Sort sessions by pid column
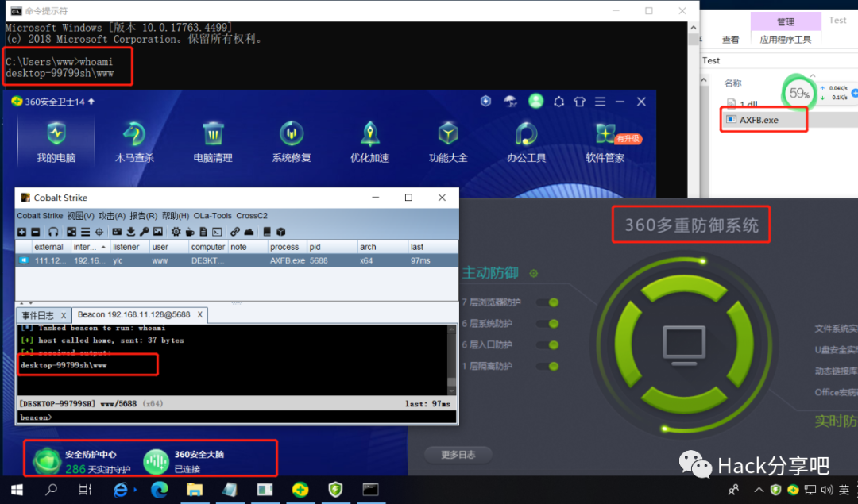 [x=332, y=247]
